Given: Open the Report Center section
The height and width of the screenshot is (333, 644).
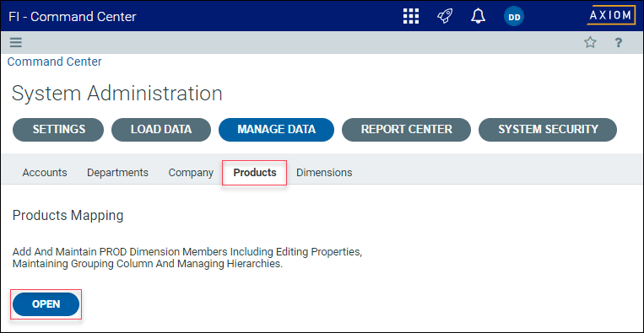Looking at the screenshot, I should [406, 130].
